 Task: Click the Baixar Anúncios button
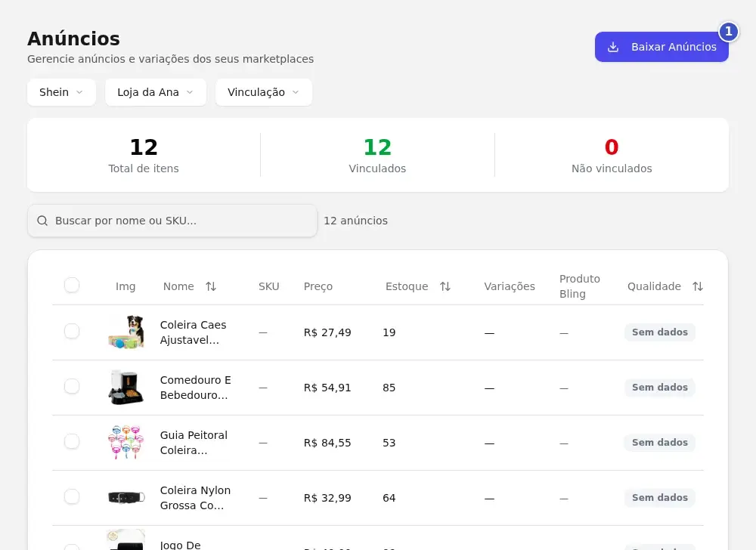click(x=661, y=47)
